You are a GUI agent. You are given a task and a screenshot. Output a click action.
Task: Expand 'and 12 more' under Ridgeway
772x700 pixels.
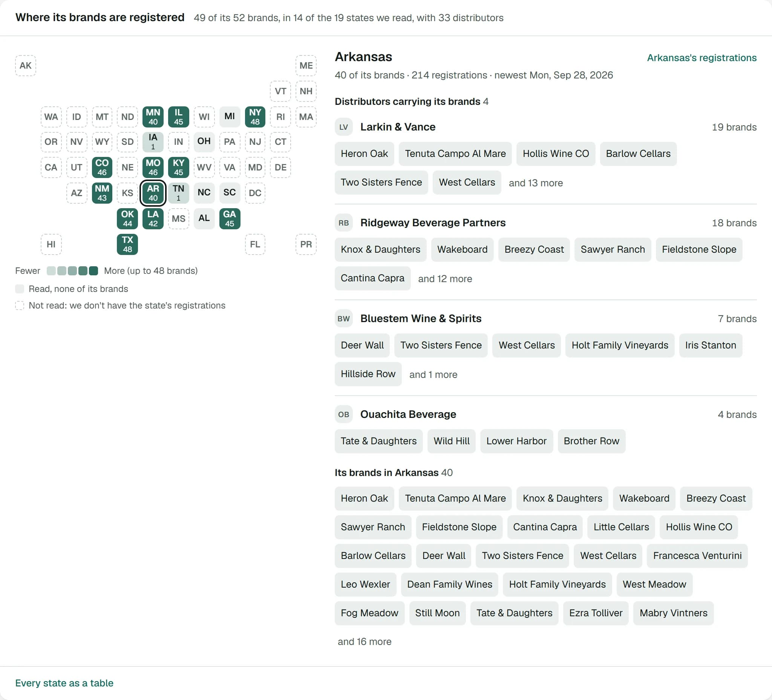coord(445,279)
